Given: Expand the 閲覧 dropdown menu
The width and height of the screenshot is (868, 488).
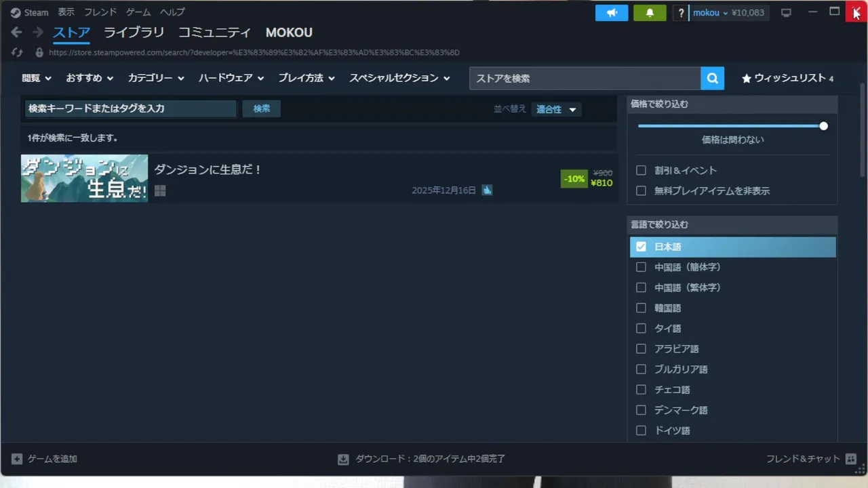Looking at the screenshot, I should click(37, 78).
